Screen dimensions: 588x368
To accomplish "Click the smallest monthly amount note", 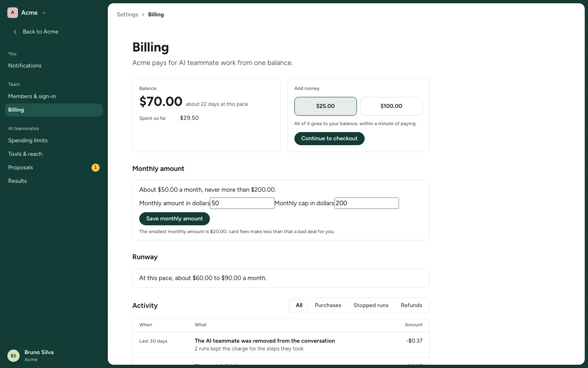I will click(237, 232).
